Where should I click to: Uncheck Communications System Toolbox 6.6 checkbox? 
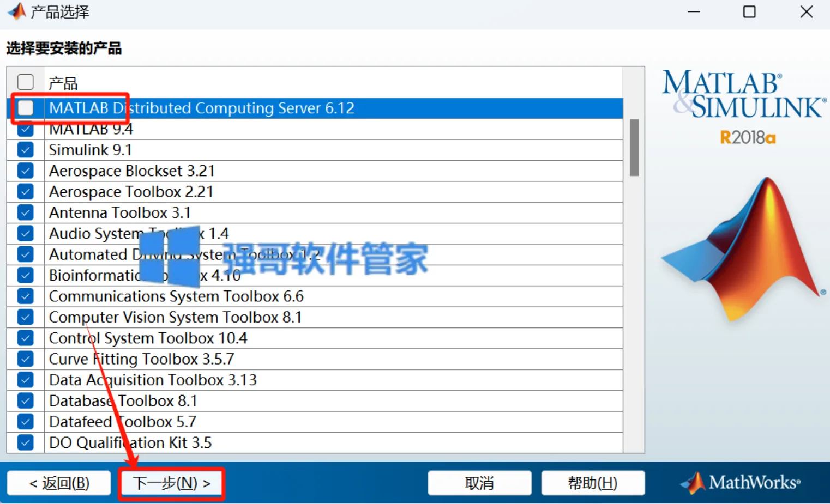26,296
